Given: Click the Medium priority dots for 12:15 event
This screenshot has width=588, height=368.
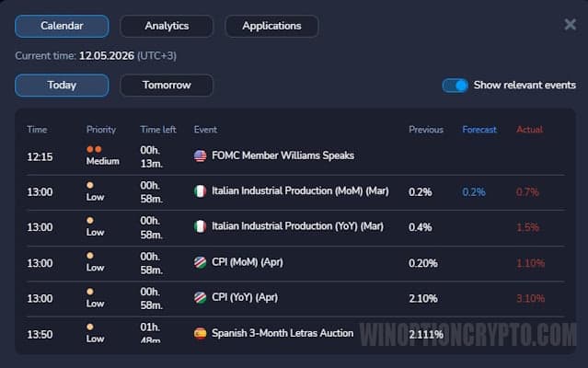Looking at the screenshot, I should pyautogui.click(x=94, y=149).
